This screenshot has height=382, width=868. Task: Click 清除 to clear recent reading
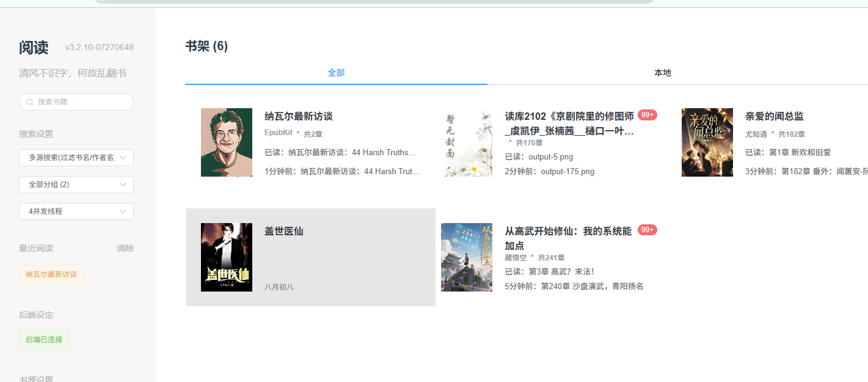[125, 248]
